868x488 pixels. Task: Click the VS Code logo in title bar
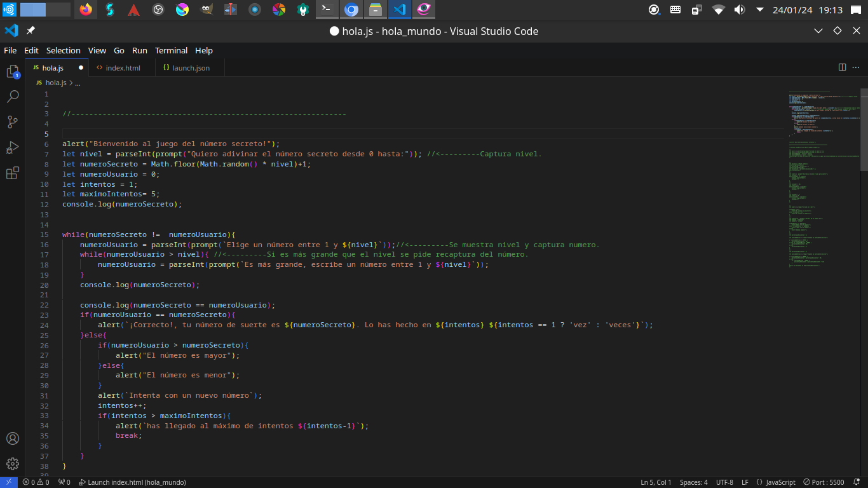11,30
